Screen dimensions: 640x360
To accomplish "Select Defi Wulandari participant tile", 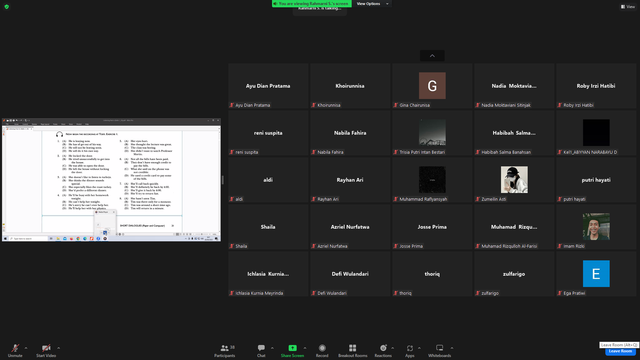I will pyautogui.click(x=350, y=274).
